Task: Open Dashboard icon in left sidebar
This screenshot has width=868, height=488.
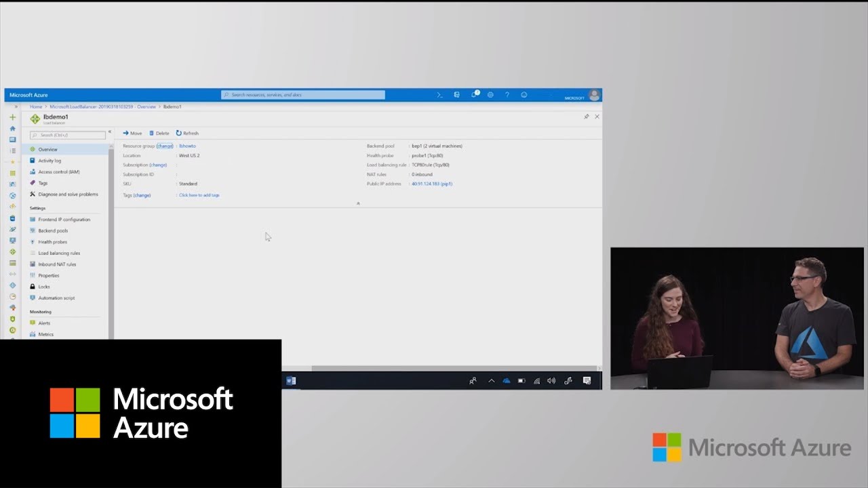Action: pos(12,140)
